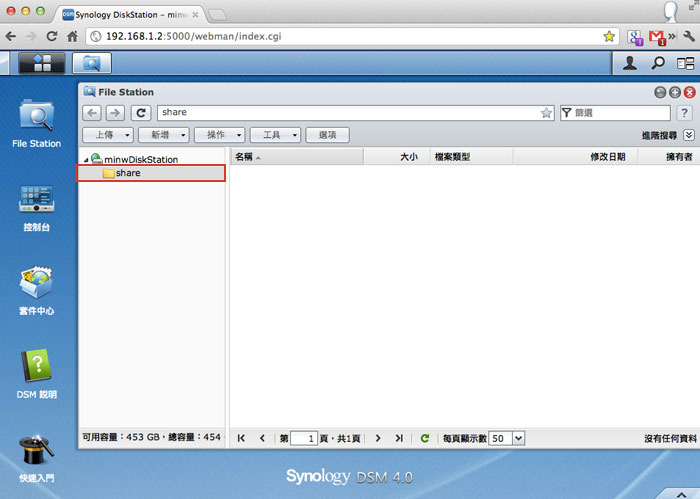
Task: Click the 篩選 filter field
Action: click(615, 113)
